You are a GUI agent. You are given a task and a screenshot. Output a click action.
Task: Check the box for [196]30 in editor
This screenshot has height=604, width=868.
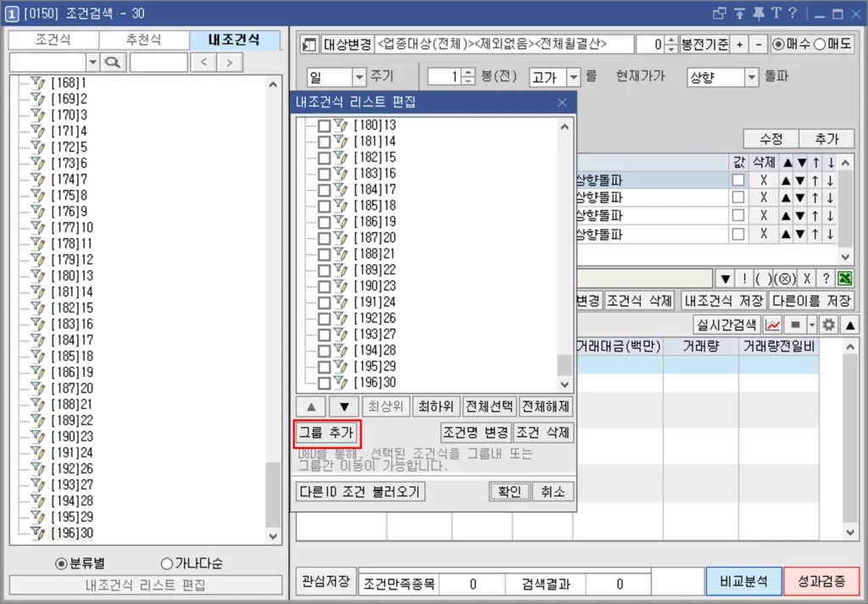coord(325,383)
